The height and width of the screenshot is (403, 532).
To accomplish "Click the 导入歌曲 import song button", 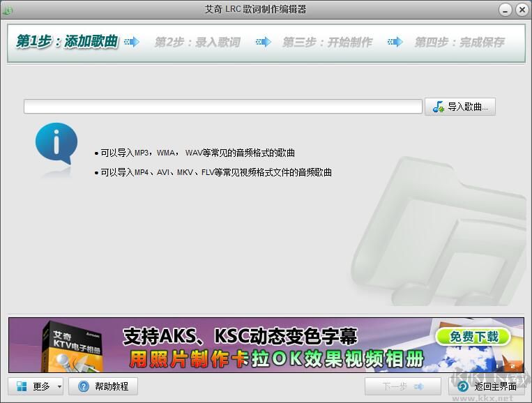I will [x=459, y=107].
